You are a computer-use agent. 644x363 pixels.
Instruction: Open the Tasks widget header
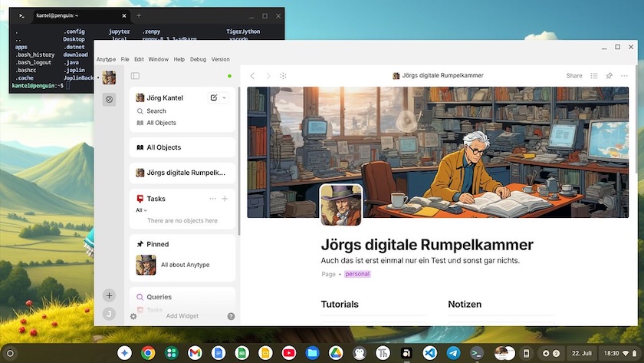pyautogui.click(x=156, y=199)
